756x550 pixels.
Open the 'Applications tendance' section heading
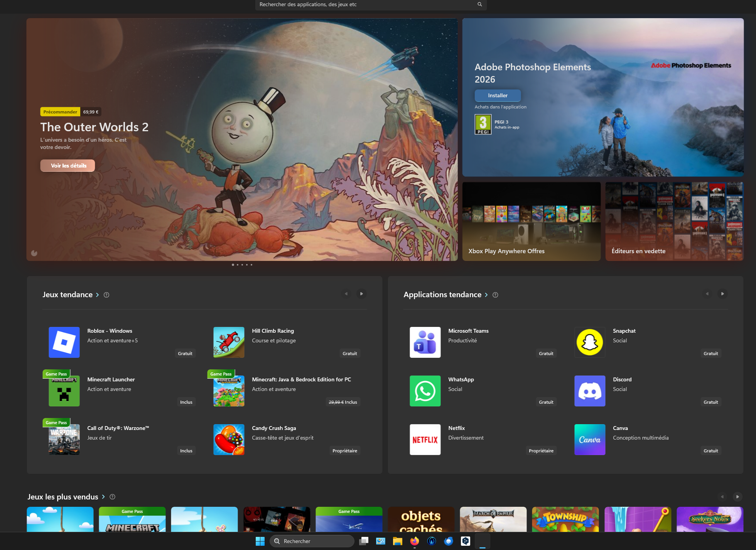coord(442,294)
